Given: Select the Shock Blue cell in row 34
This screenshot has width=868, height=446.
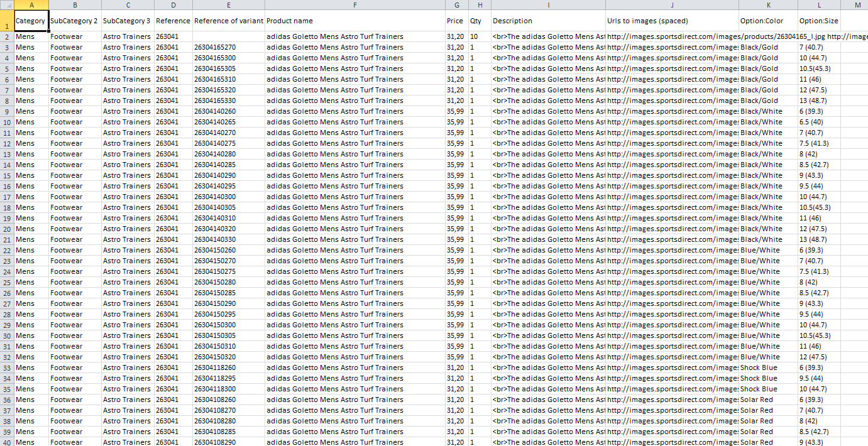Looking at the screenshot, I should coord(768,379).
